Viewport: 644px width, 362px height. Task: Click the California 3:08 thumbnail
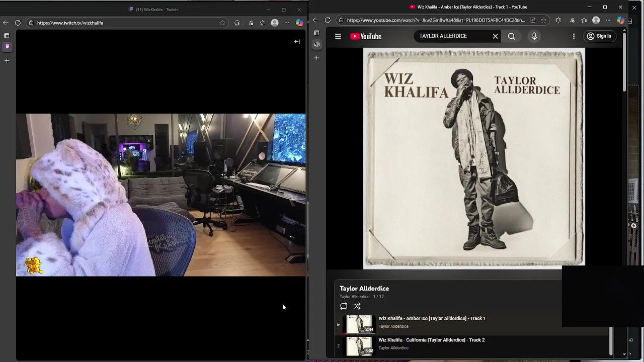[x=360, y=346]
